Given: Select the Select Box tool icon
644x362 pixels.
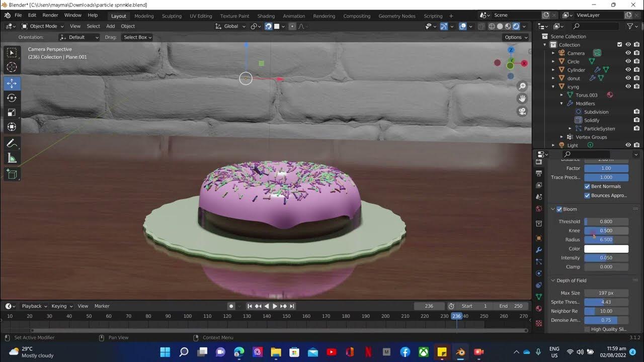Looking at the screenshot, I should [x=12, y=52].
